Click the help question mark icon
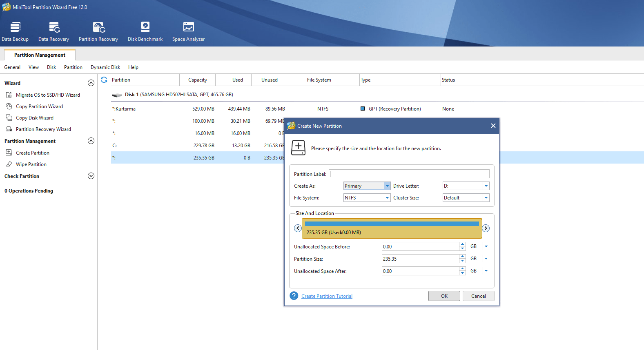Image resolution: width=644 pixels, height=350 pixels. (294, 296)
